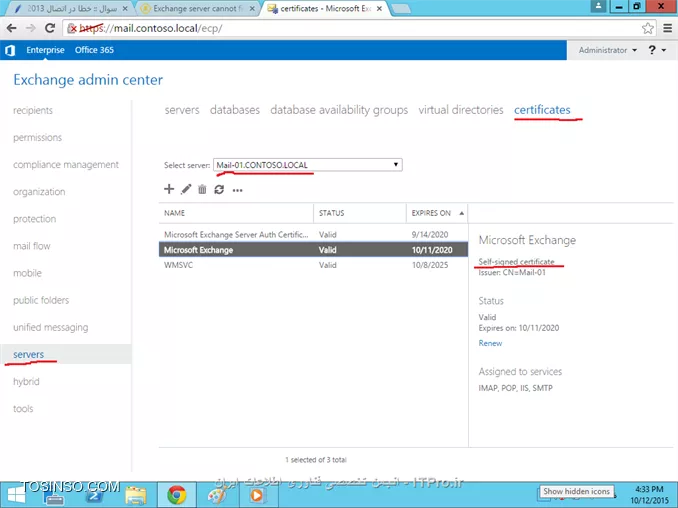Open recipients in the left navigation
Screen dimensions: 678x508
coord(33,110)
